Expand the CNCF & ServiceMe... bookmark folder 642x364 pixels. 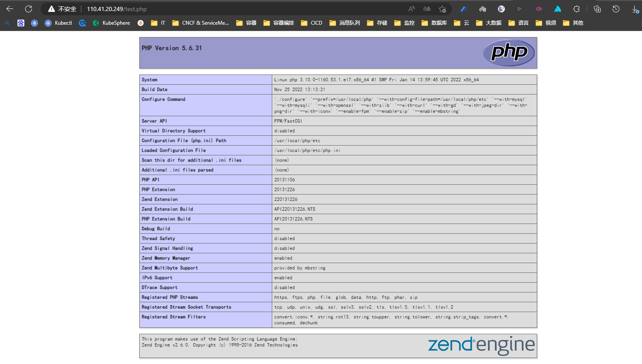[201, 23]
